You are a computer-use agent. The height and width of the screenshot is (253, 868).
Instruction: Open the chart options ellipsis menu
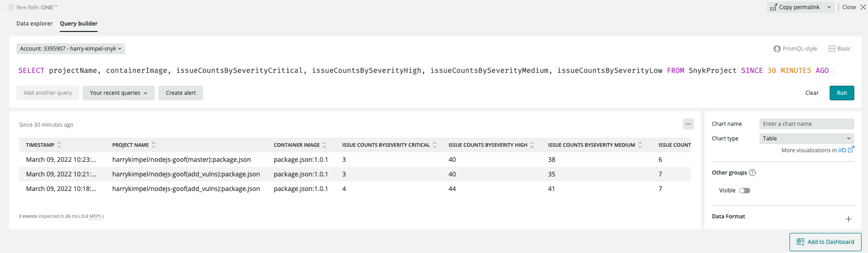tap(688, 124)
